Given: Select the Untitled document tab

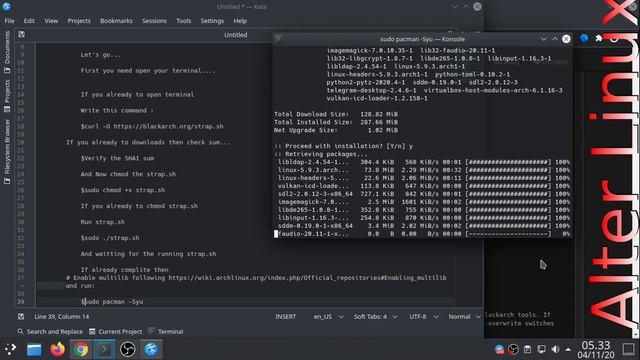Looking at the screenshot, I should (236, 35).
